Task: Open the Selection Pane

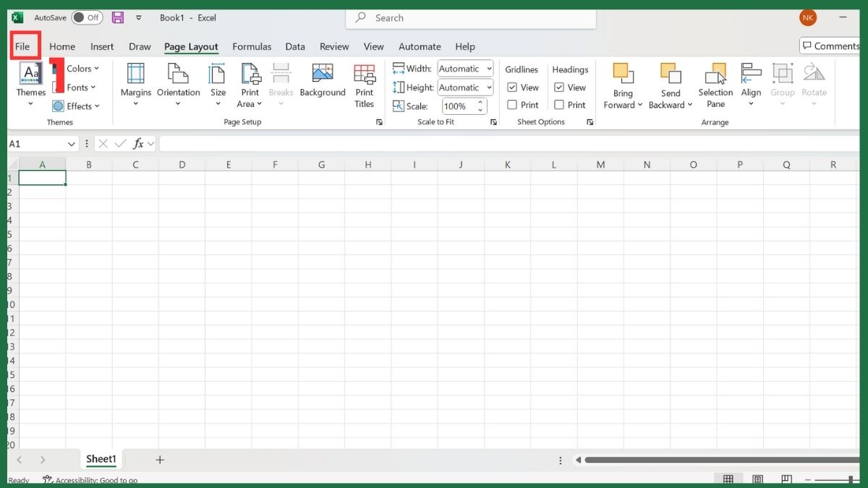Action: pos(715,85)
